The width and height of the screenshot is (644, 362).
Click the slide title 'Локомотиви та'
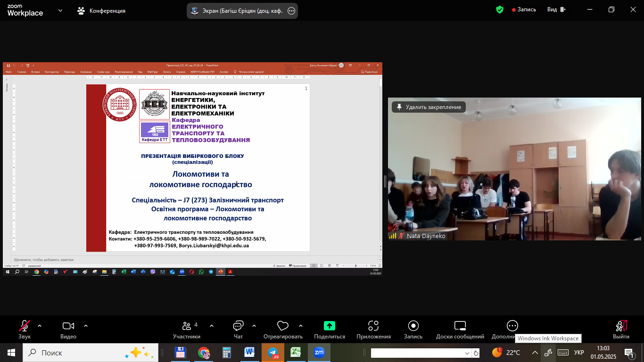(x=201, y=174)
